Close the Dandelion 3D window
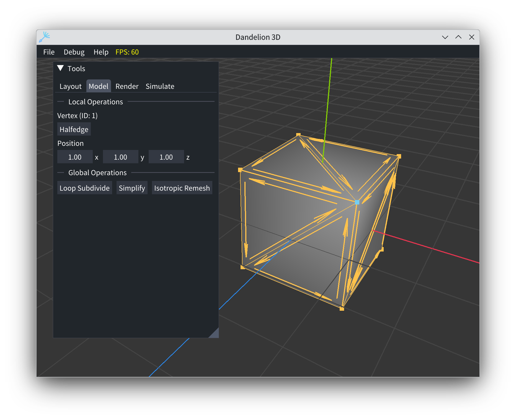516x420 pixels. pyautogui.click(x=472, y=37)
